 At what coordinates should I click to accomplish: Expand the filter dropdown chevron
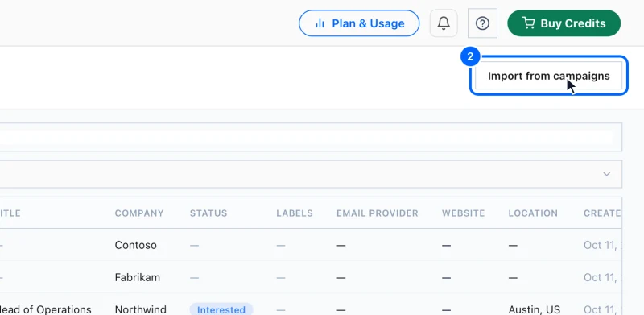[x=607, y=174]
